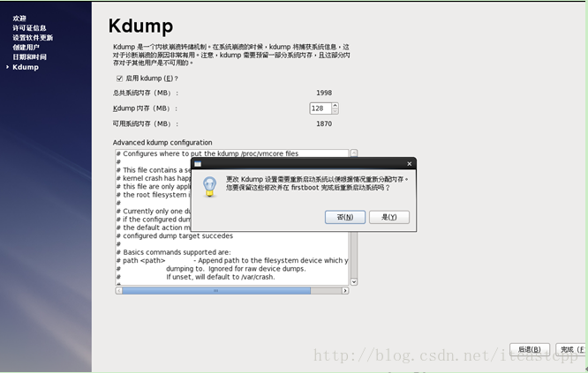Click the available memory value 1870
The height and width of the screenshot is (373, 588).
pos(324,123)
